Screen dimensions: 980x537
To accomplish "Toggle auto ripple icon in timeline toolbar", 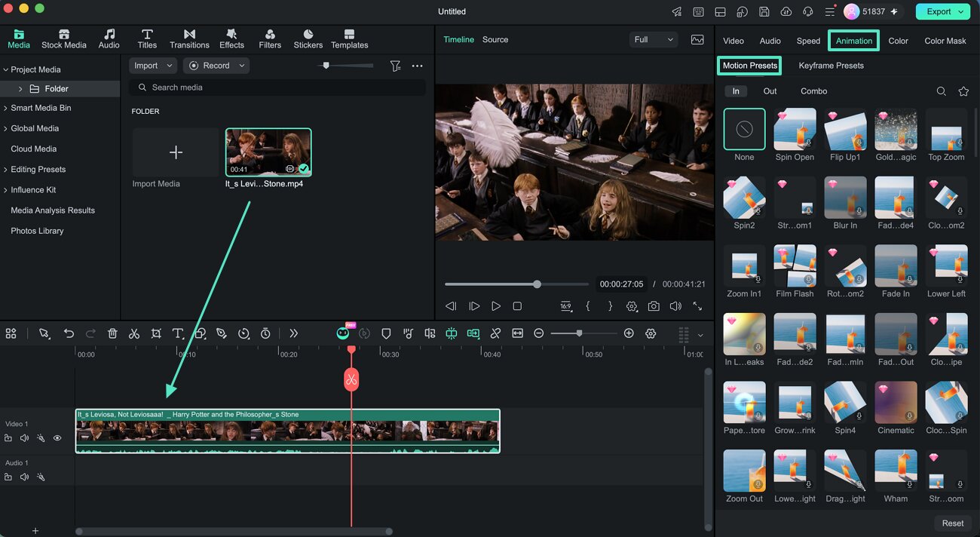I will (x=473, y=333).
